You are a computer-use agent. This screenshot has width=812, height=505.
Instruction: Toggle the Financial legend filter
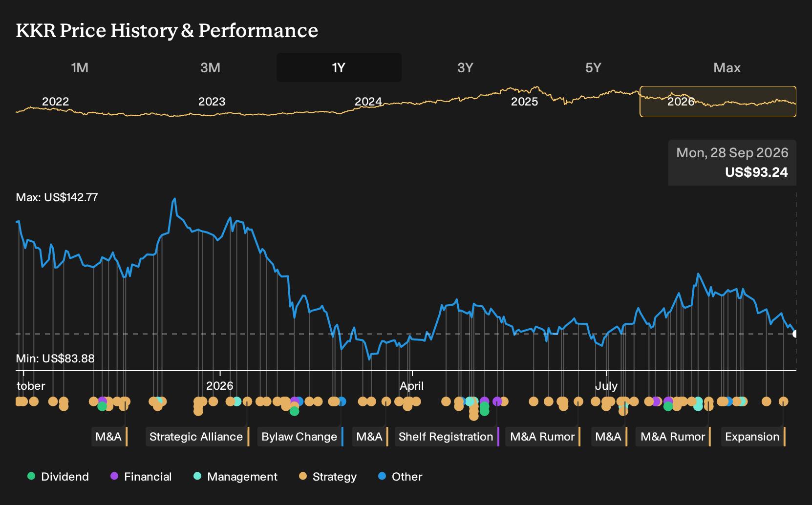coord(141,477)
